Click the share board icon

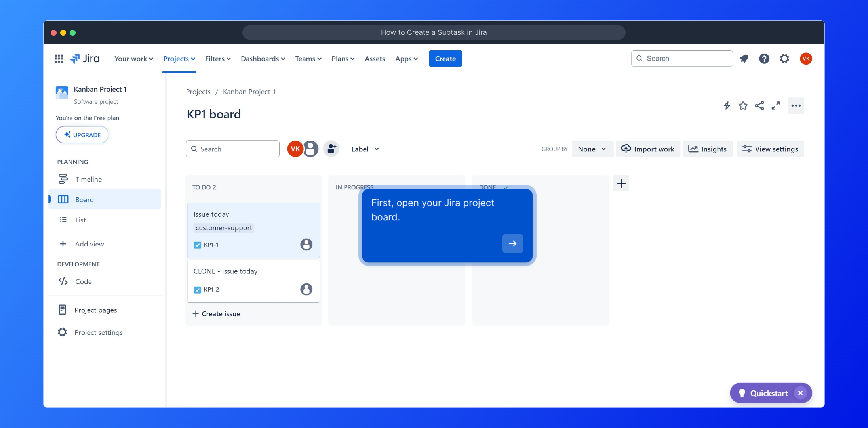click(759, 106)
